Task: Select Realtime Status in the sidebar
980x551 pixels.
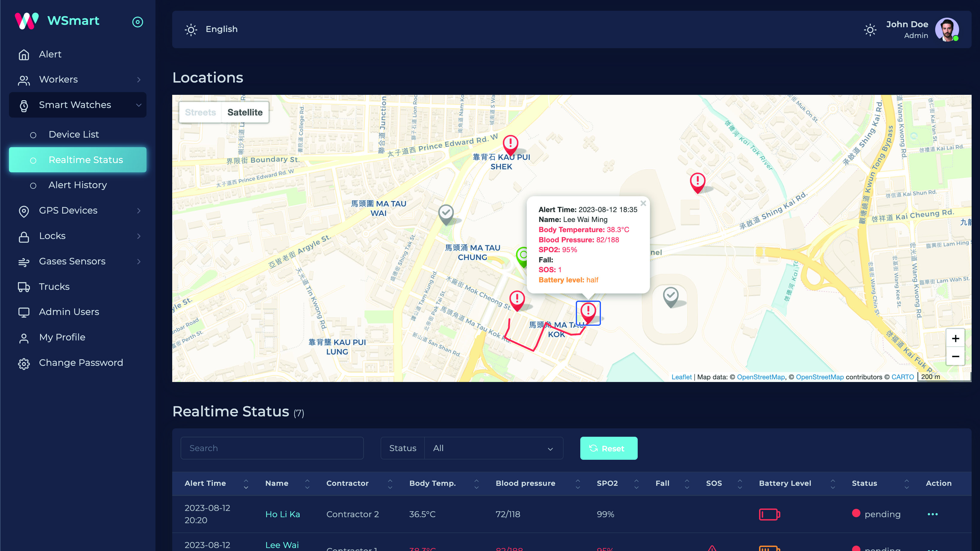Action: click(x=78, y=160)
